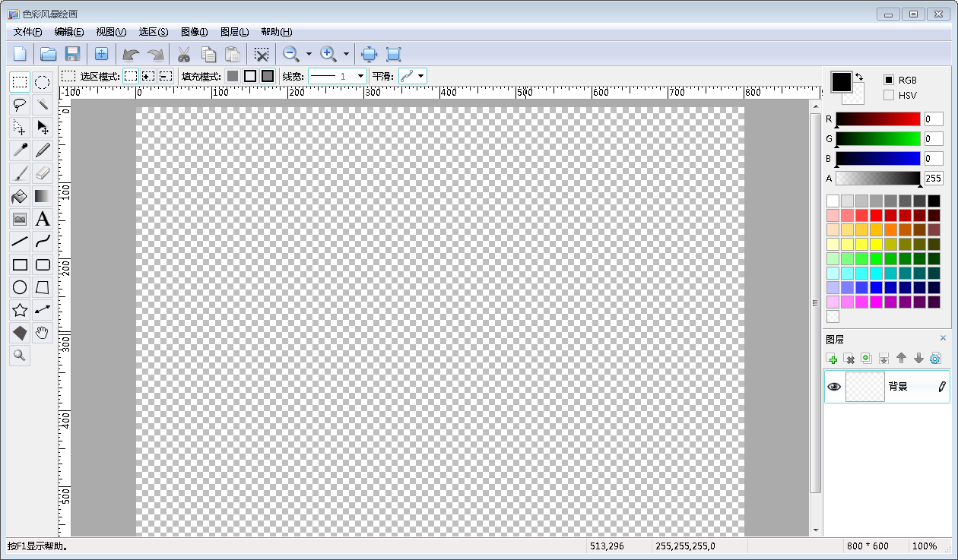
Task: Pick the rounded rectangle shape tool
Action: (x=43, y=264)
